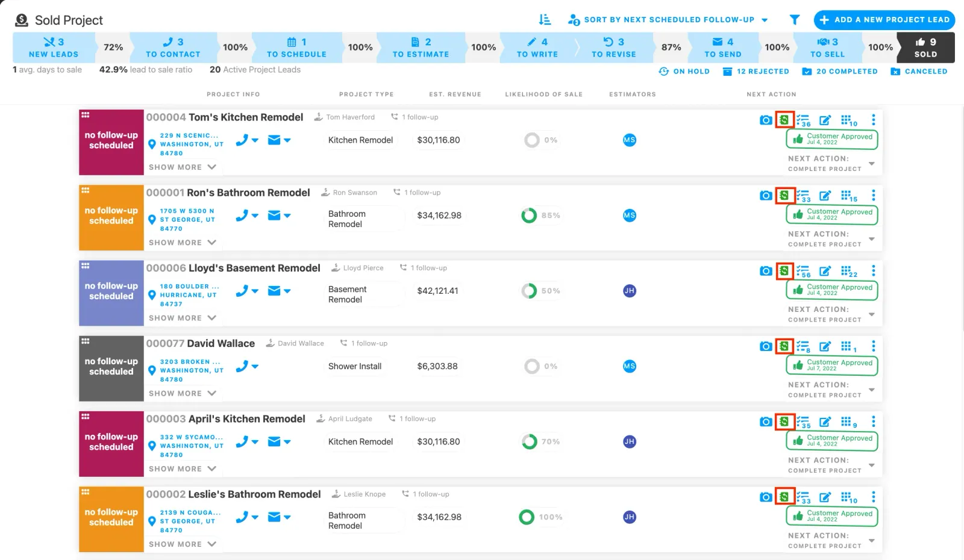964x560 pixels.
Task: Click camera icon for Tom's Kitchen Remodel
Action: coord(765,120)
